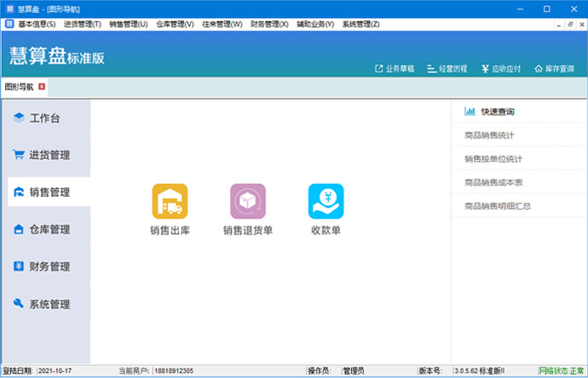Click the 慧算盘标准版 logo banner
Viewport: 588px width, 378px height.
(56, 56)
